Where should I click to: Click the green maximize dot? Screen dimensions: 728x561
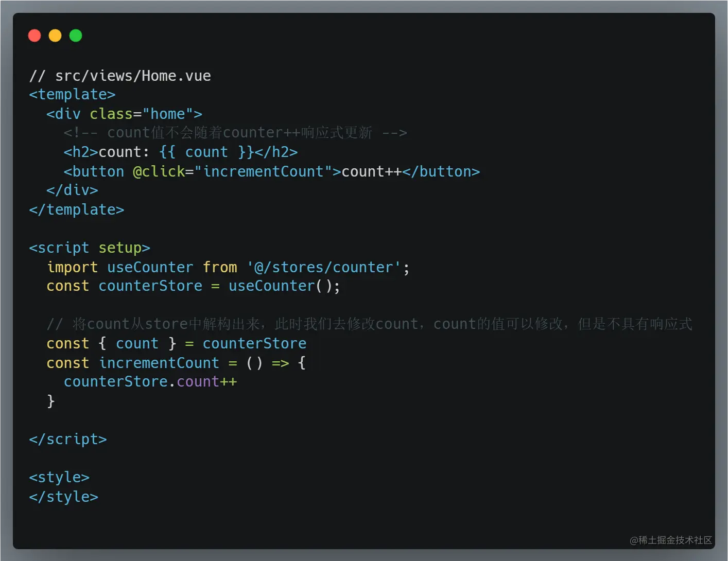coord(76,36)
